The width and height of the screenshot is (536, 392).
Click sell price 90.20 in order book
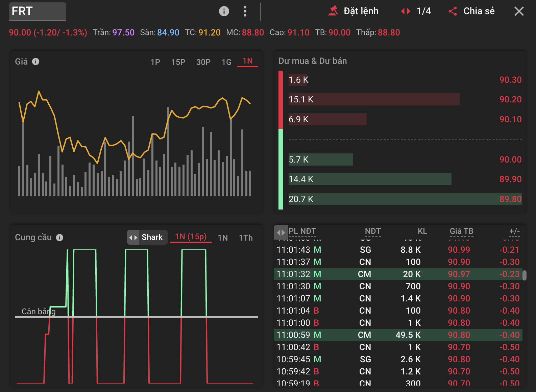pos(510,99)
